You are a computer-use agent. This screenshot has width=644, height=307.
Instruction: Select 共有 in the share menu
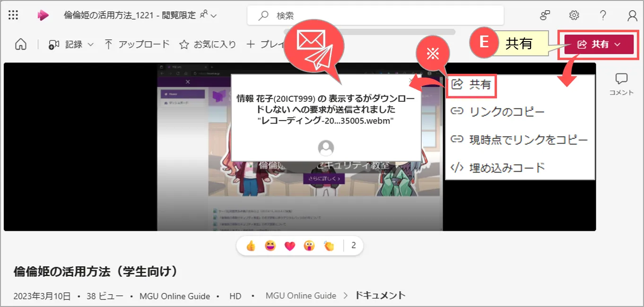point(472,85)
